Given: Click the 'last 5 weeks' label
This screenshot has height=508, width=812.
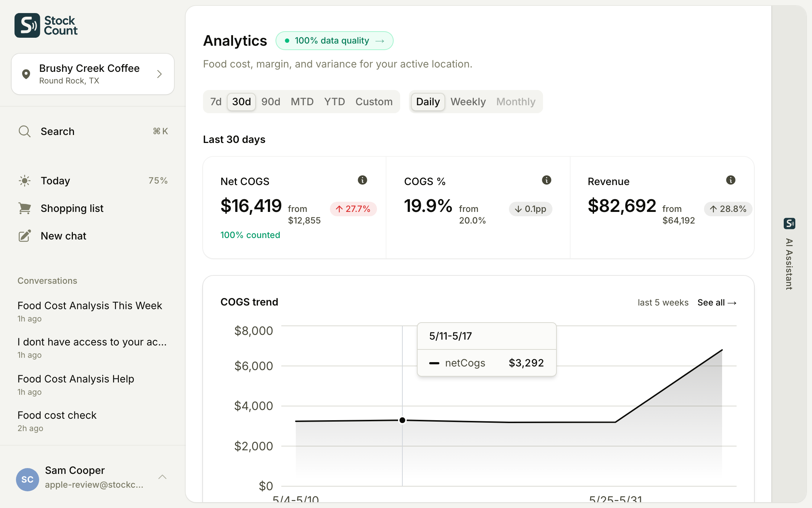Looking at the screenshot, I should [663, 303].
